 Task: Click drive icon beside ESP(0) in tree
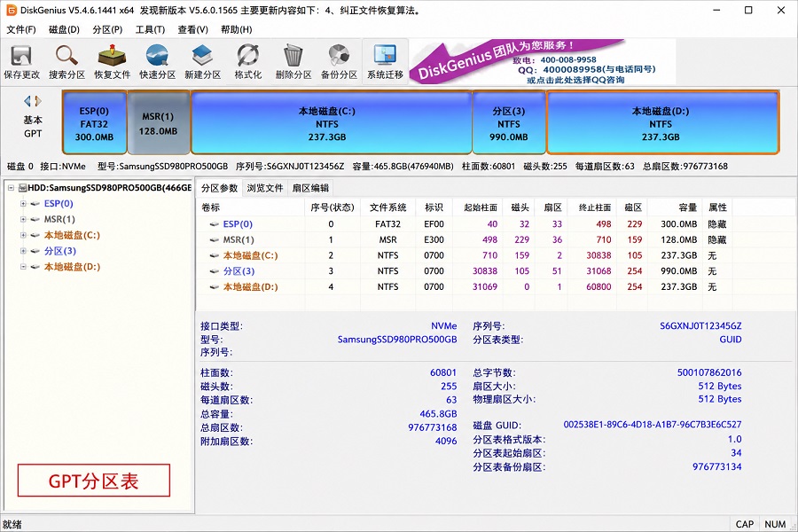pyautogui.click(x=35, y=204)
